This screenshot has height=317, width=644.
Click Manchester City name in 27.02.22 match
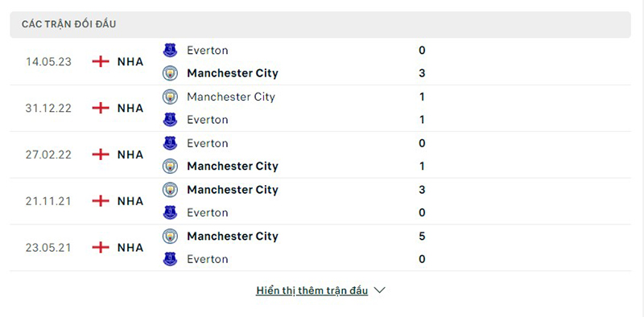[233, 167]
